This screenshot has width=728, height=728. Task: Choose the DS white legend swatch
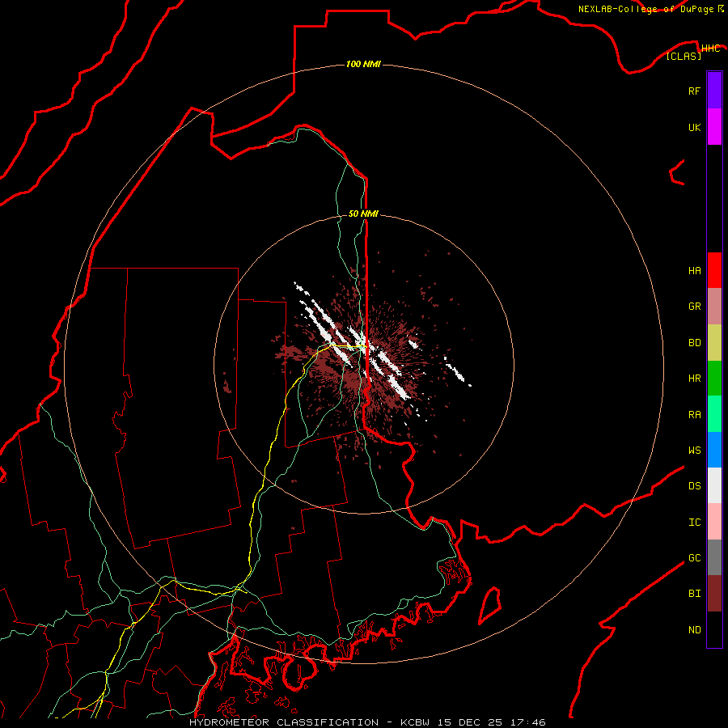click(714, 485)
